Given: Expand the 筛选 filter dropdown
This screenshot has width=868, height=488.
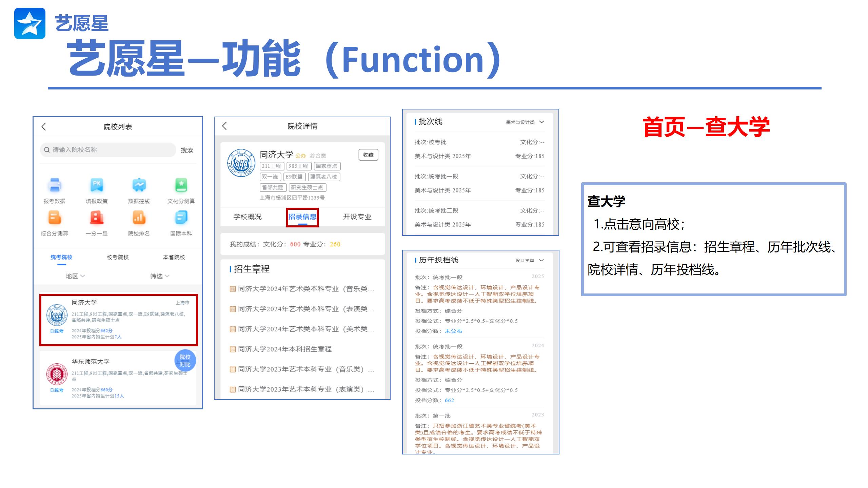Looking at the screenshot, I should click(x=159, y=276).
